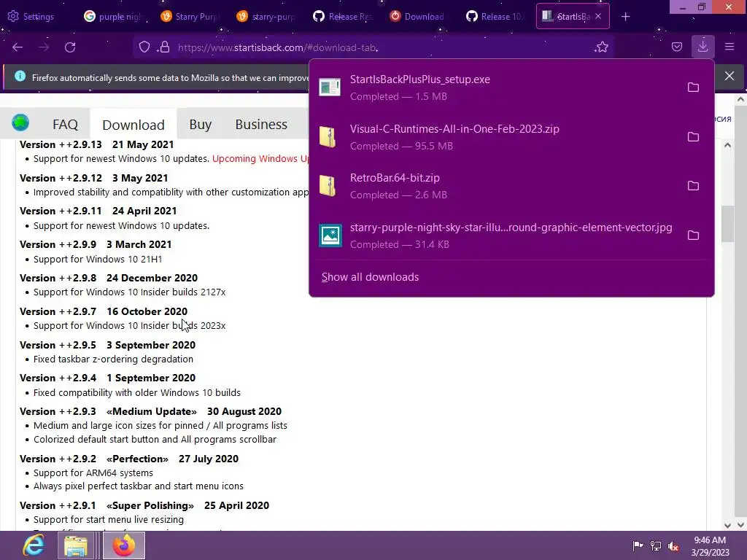Image resolution: width=747 pixels, height=560 pixels.
Task: Show starry-purple-night-sky jpg in folder
Action: pyautogui.click(x=693, y=236)
